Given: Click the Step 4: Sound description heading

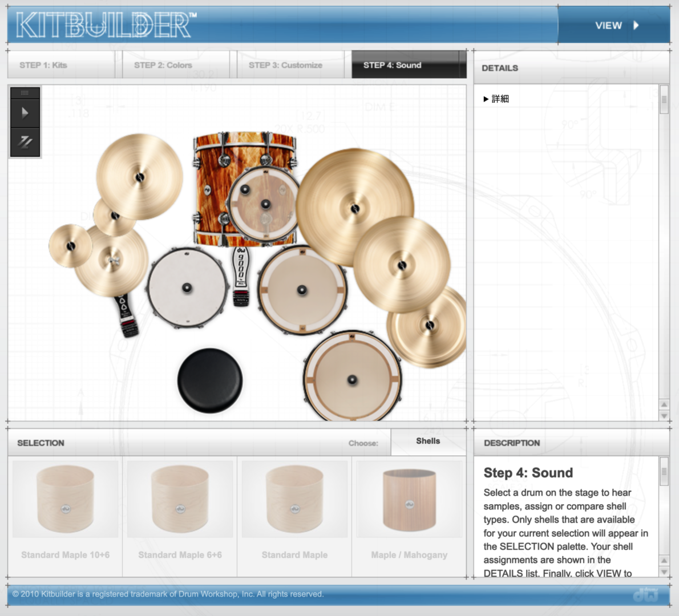Looking at the screenshot, I should click(x=528, y=473).
